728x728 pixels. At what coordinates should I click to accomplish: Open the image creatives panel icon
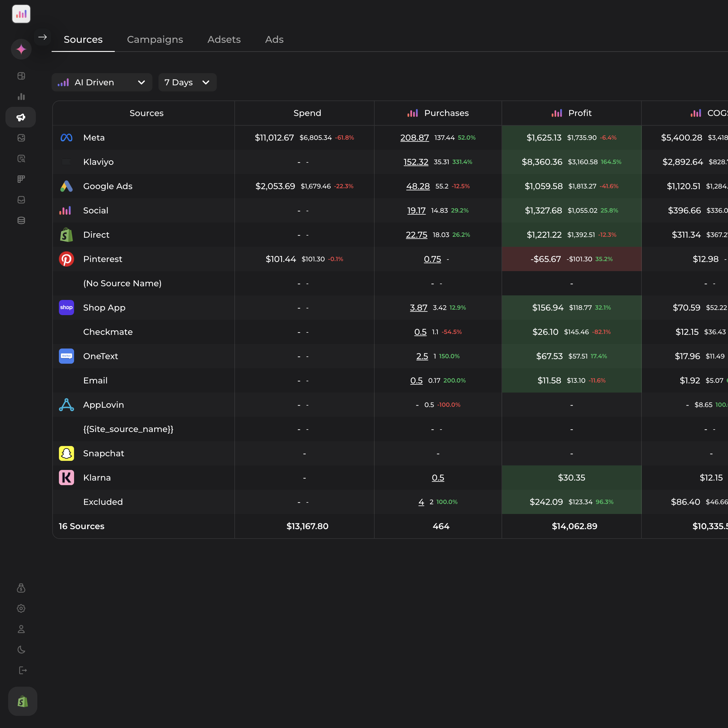[x=21, y=138]
